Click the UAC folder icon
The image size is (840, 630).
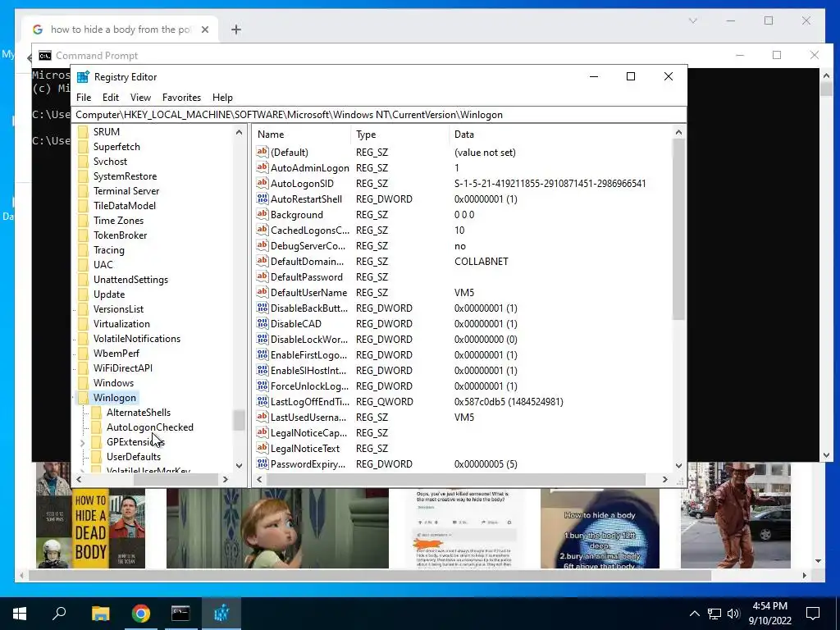(83, 265)
